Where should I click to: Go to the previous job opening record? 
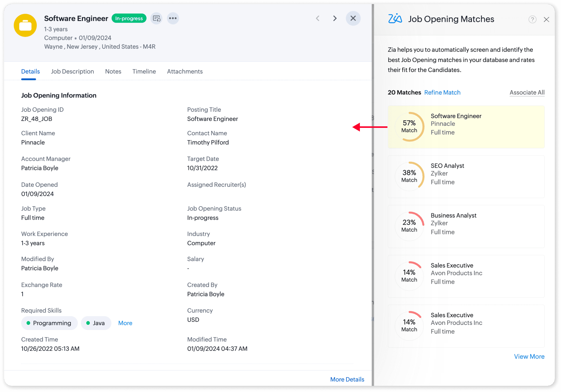[x=318, y=18]
